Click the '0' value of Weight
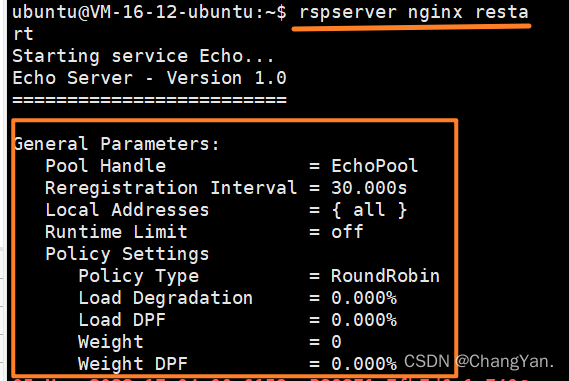 [x=336, y=342]
